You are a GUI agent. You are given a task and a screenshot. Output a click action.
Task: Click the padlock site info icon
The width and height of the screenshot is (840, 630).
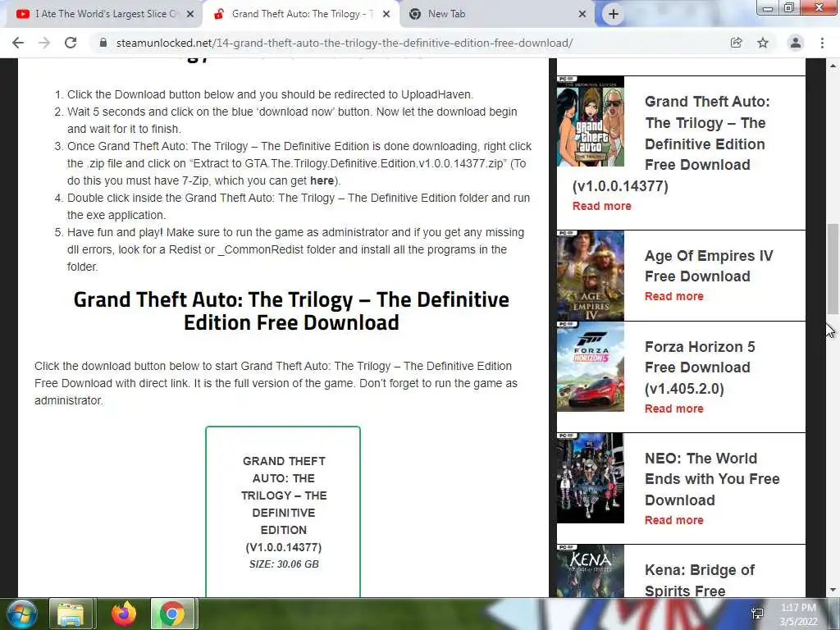(x=103, y=43)
